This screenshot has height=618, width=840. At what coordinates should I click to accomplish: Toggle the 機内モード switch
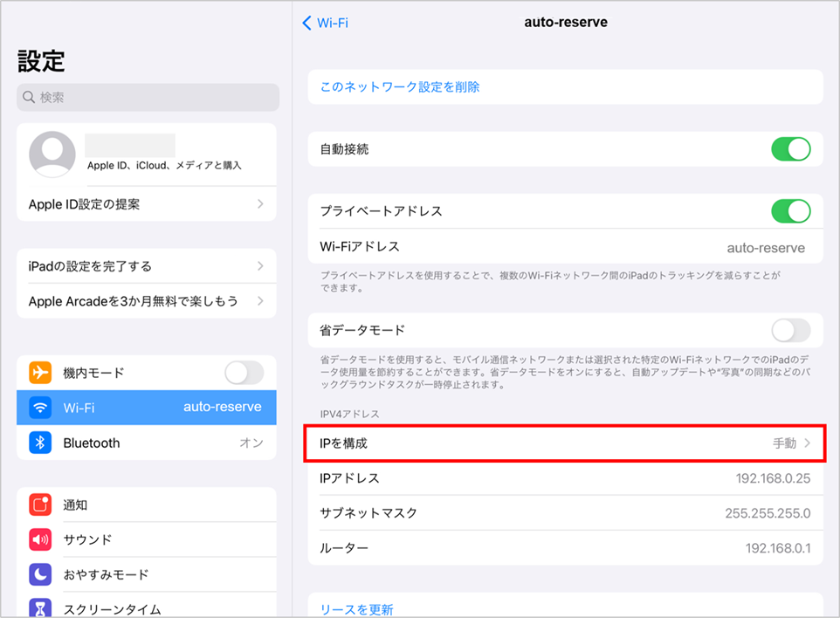click(x=244, y=373)
